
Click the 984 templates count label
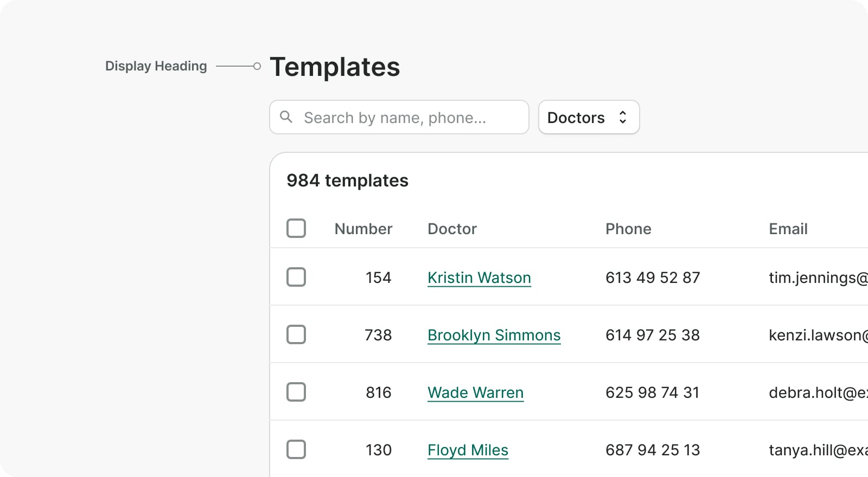click(x=347, y=181)
